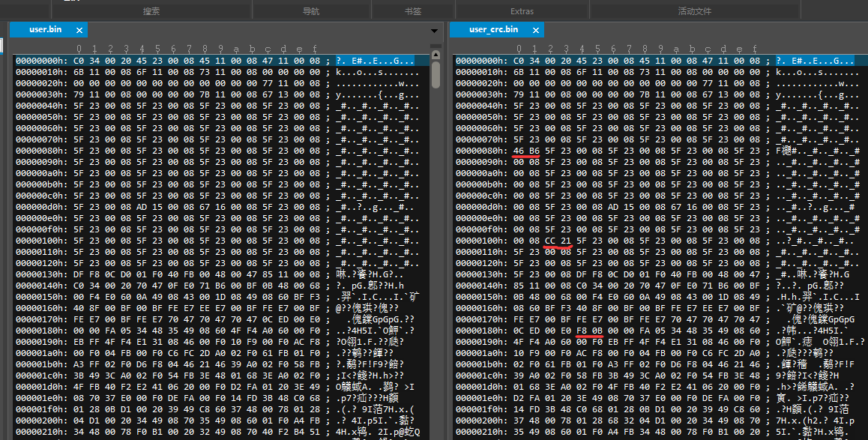The width and height of the screenshot is (868, 440).
Task: Click byte 46 at 00000080h in user_crc.bin
Action: pyautogui.click(x=519, y=151)
